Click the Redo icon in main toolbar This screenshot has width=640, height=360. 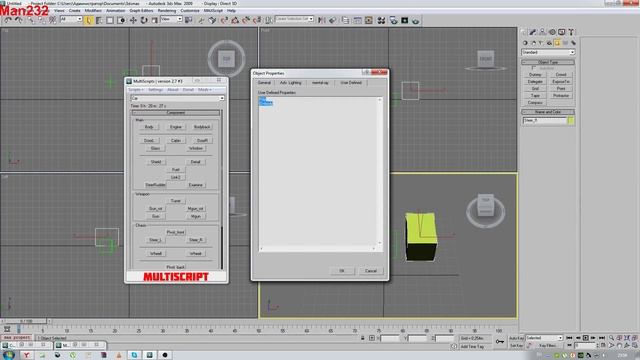tap(19, 20)
